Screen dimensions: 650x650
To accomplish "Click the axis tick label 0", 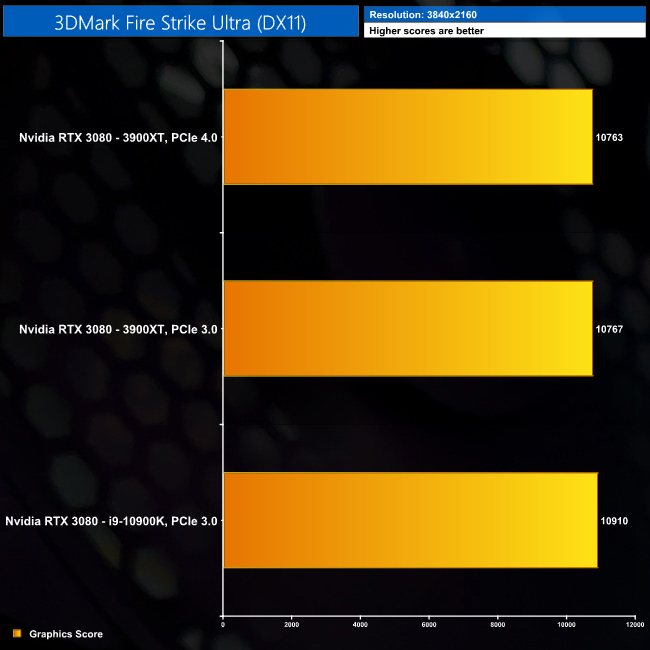I will tap(223, 625).
